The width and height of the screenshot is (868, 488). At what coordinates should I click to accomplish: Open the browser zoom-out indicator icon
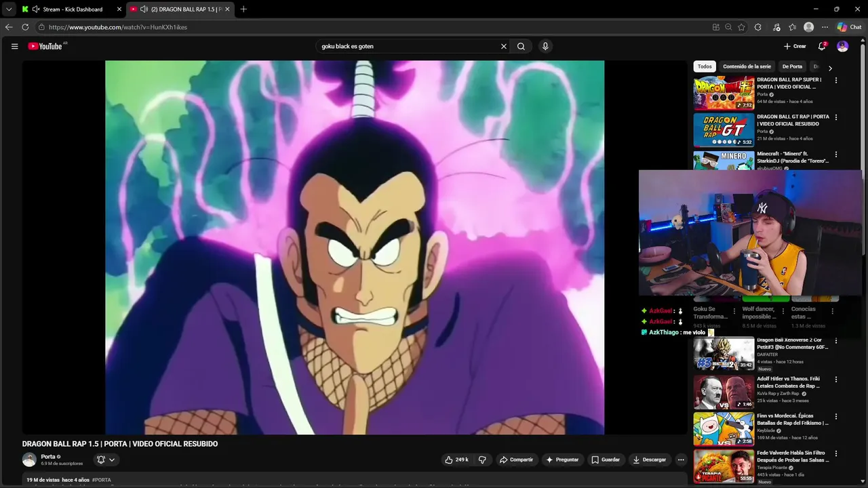tap(728, 27)
